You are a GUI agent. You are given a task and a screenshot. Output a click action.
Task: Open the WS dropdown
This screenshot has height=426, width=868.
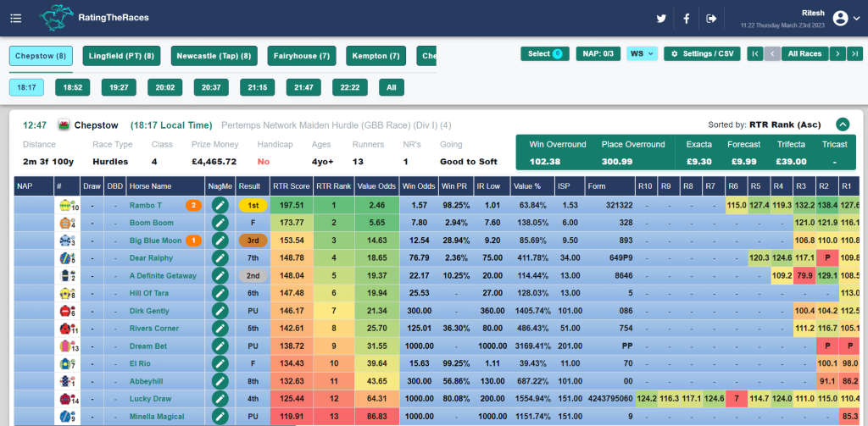click(x=642, y=53)
